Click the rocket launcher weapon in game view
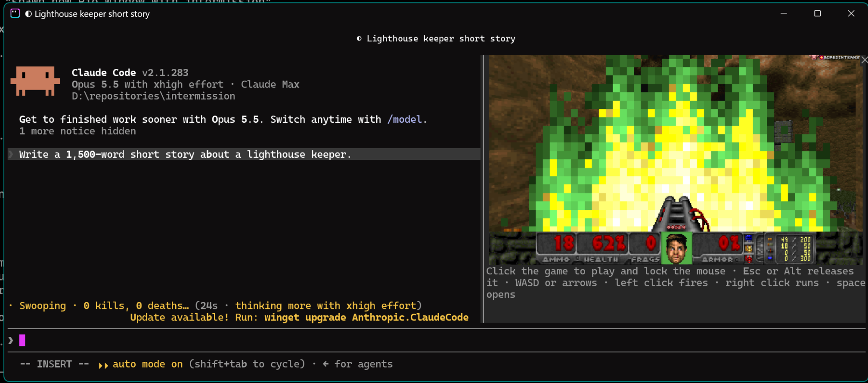Image resolution: width=868 pixels, height=383 pixels. click(679, 214)
